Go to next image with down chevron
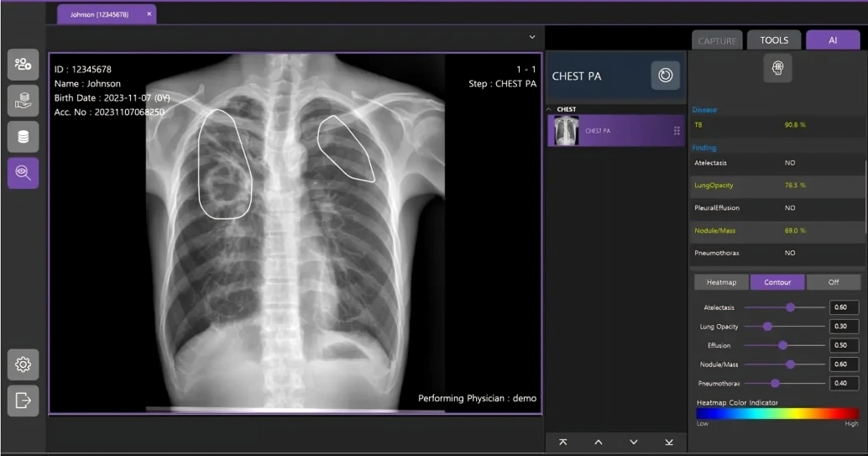This screenshot has height=456, width=868. pyautogui.click(x=634, y=442)
